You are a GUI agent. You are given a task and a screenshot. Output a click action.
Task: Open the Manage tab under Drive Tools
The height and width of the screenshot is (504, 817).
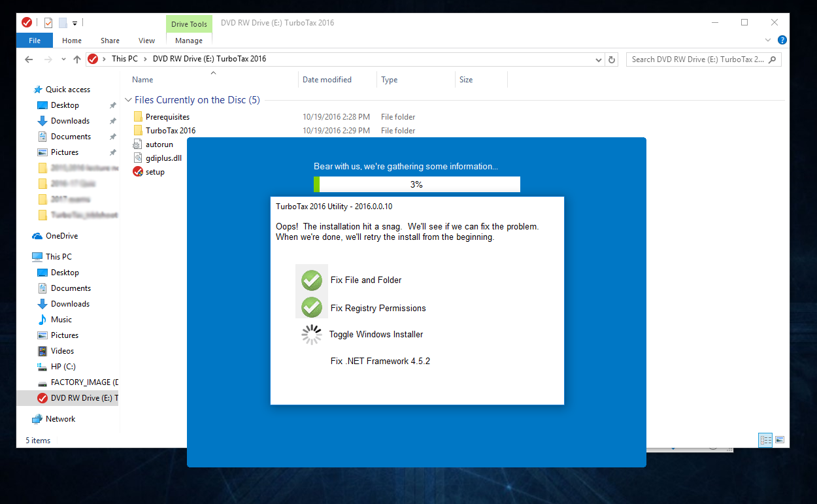point(189,41)
